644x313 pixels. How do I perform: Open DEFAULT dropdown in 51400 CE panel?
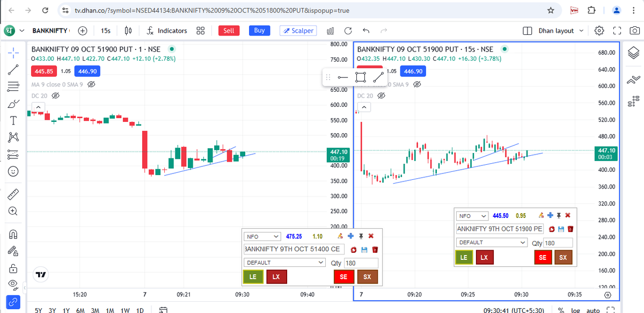pyautogui.click(x=284, y=263)
